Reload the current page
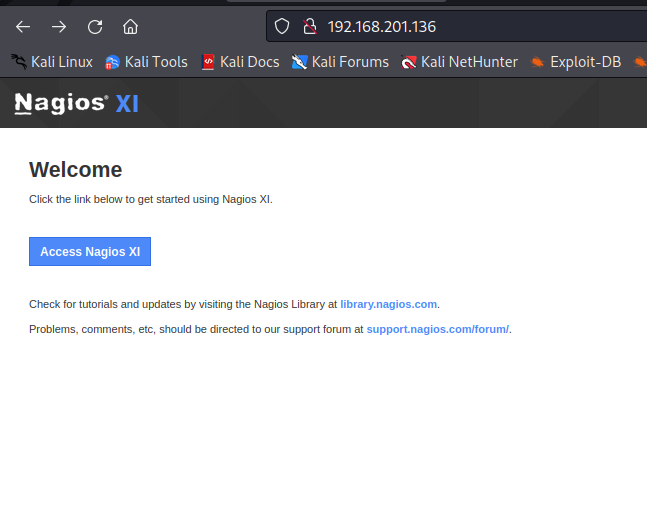The image size is (647, 531). [95, 27]
